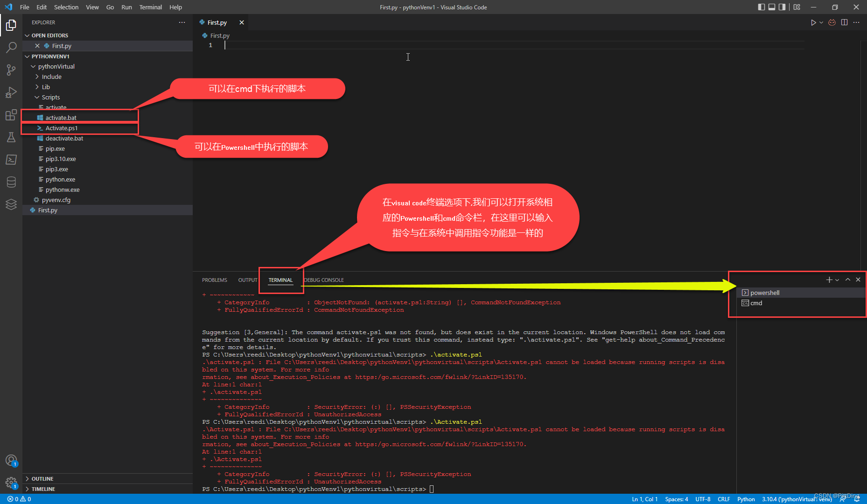Open the Run menu

point(126,7)
